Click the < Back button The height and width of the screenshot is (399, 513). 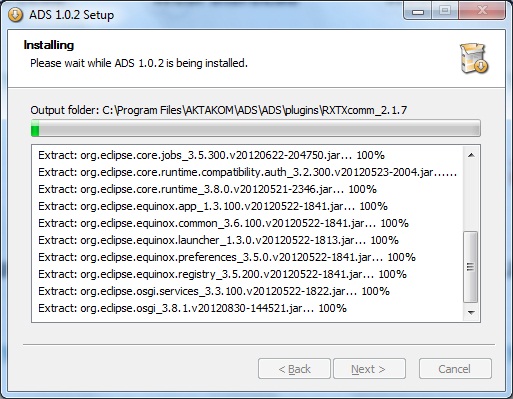click(294, 369)
